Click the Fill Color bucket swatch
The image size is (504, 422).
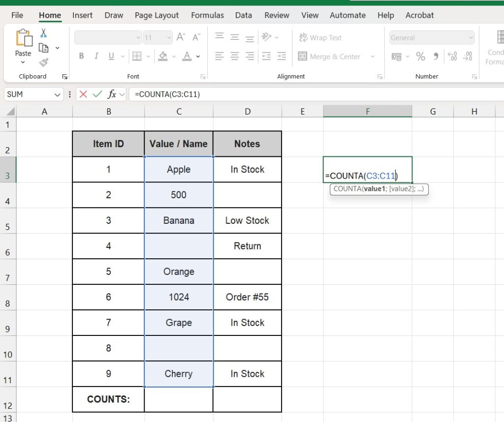(x=163, y=57)
